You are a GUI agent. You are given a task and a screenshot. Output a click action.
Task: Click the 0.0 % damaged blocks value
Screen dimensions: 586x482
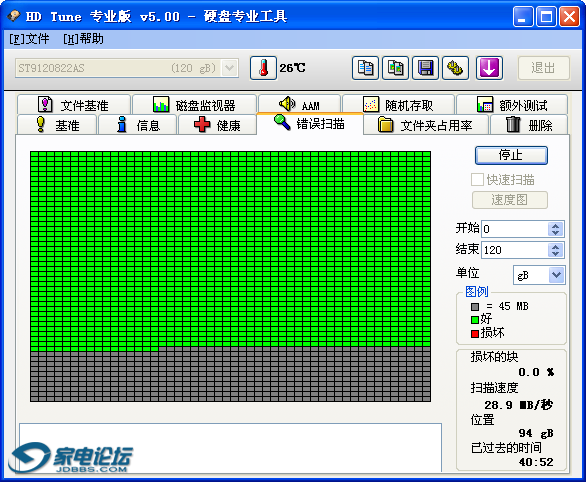[536, 372]
